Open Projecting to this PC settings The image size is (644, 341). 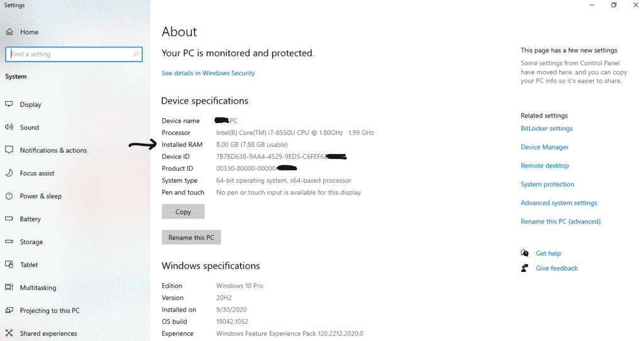(x=50, y=311)
